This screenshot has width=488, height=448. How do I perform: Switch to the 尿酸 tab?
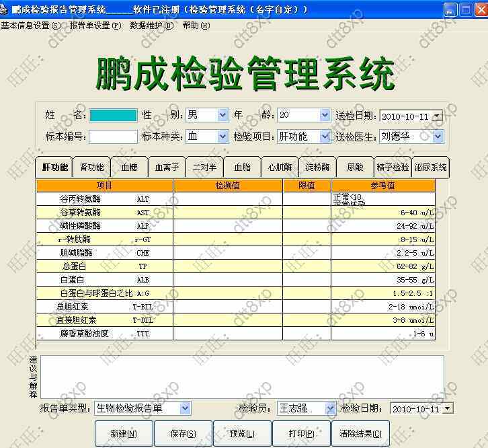[355, 167]
